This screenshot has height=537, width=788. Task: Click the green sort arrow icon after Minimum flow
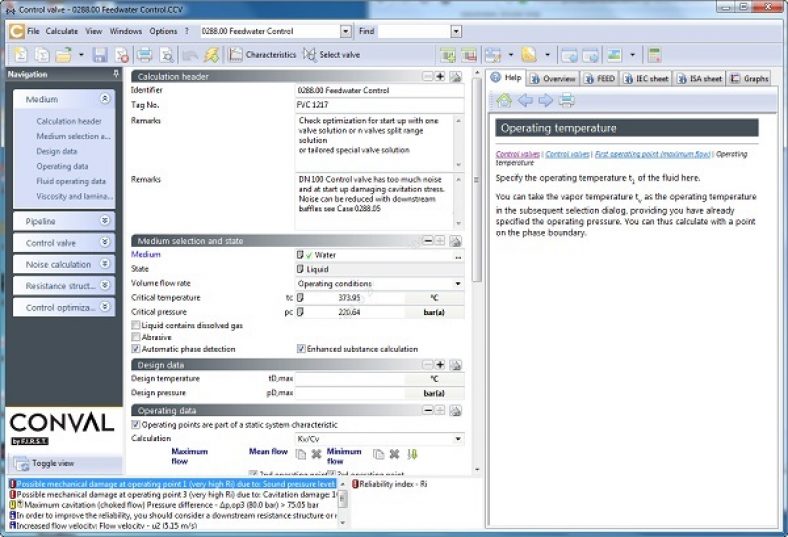pos(413,454)
